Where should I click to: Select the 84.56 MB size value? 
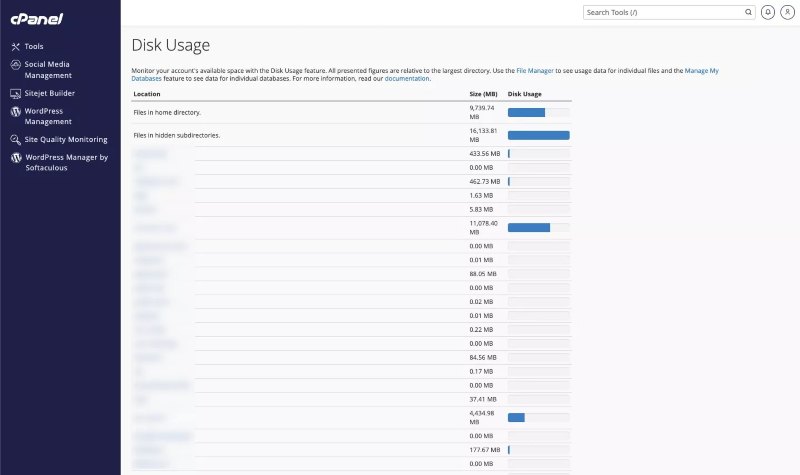pyautogui.click(x=483, y=358)
